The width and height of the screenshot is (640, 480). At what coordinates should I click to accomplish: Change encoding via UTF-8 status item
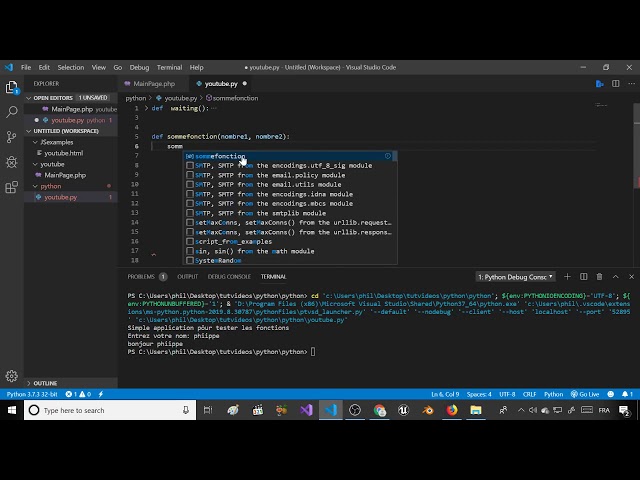coord(507,394)
